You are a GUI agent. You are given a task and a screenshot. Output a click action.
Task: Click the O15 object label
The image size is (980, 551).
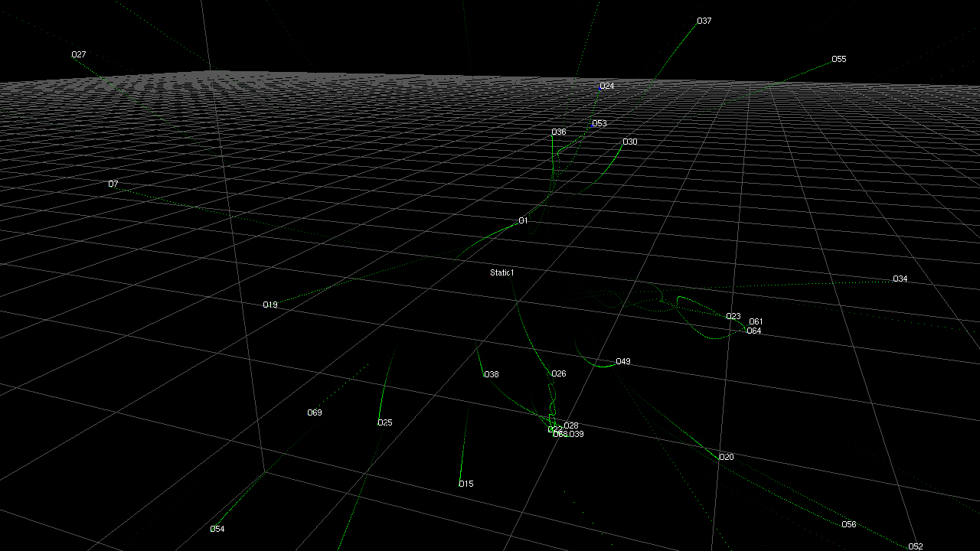point(466,484)
